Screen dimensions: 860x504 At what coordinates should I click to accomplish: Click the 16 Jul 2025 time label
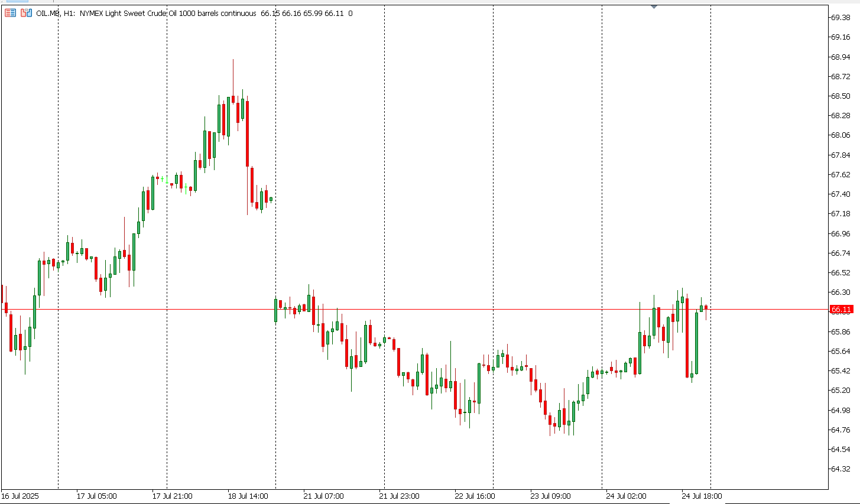pyautogui.click(x=20, y=496)
